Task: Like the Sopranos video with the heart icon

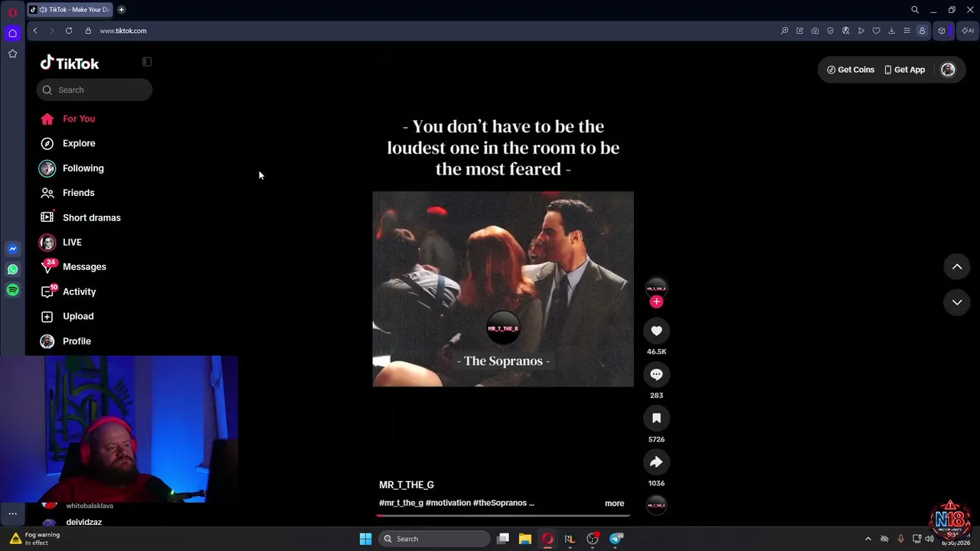Action: tap(656, 331)
